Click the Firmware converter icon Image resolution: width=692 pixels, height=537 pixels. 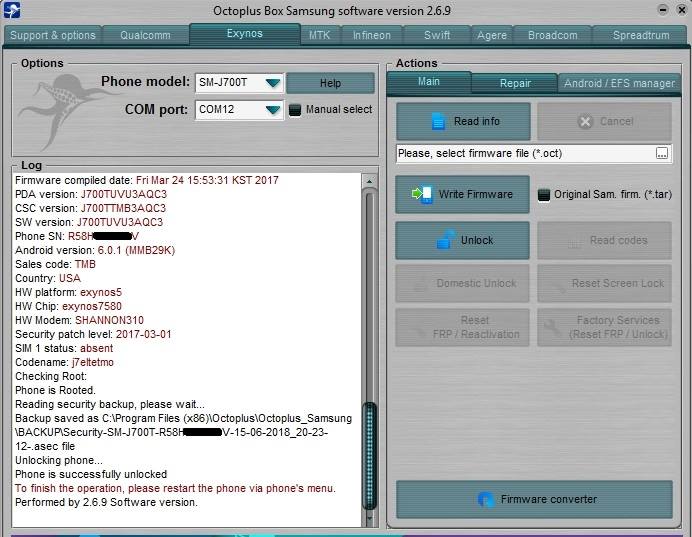pyautogui.click(x=486, y=499)
